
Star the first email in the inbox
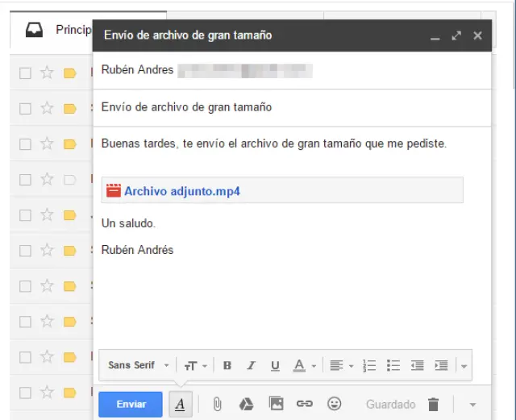tap(47, 73)
